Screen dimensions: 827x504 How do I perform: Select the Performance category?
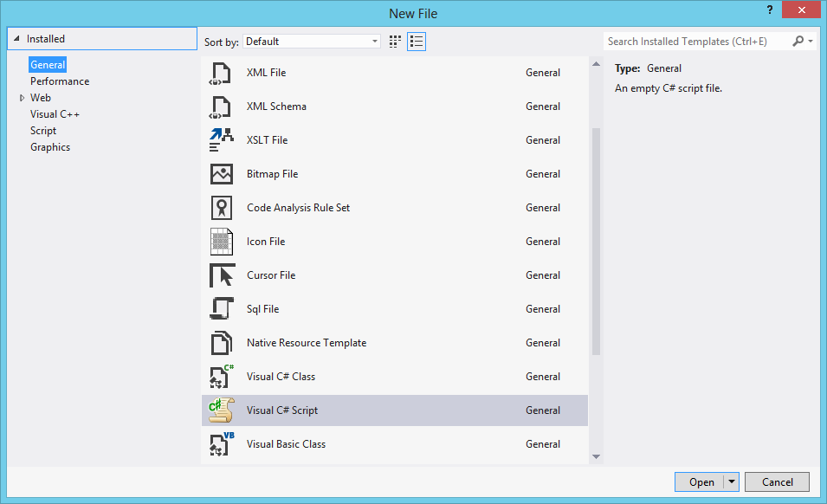60,81
